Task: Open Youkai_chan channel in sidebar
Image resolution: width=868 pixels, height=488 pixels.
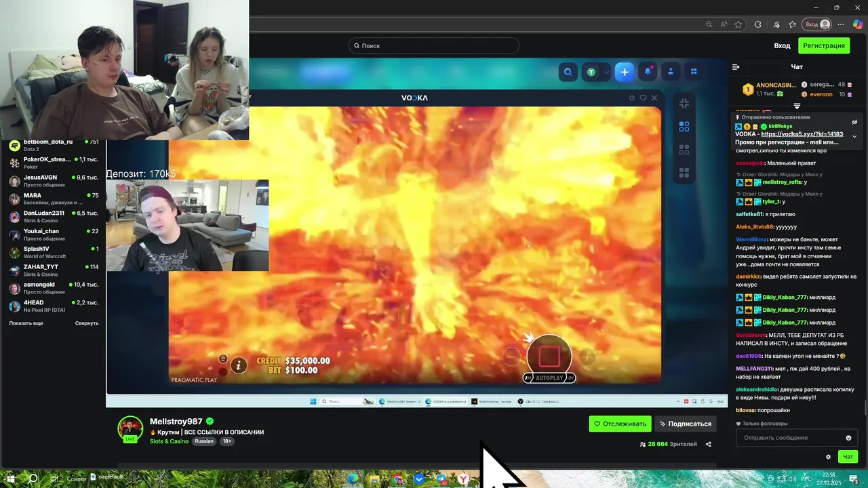Action: [54, 235]
